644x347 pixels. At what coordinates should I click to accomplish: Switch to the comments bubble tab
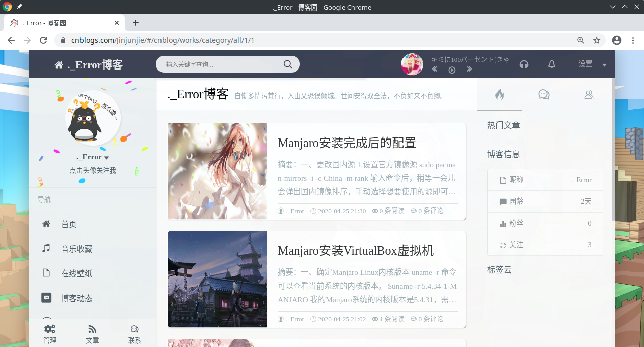(x=544, y=94)
